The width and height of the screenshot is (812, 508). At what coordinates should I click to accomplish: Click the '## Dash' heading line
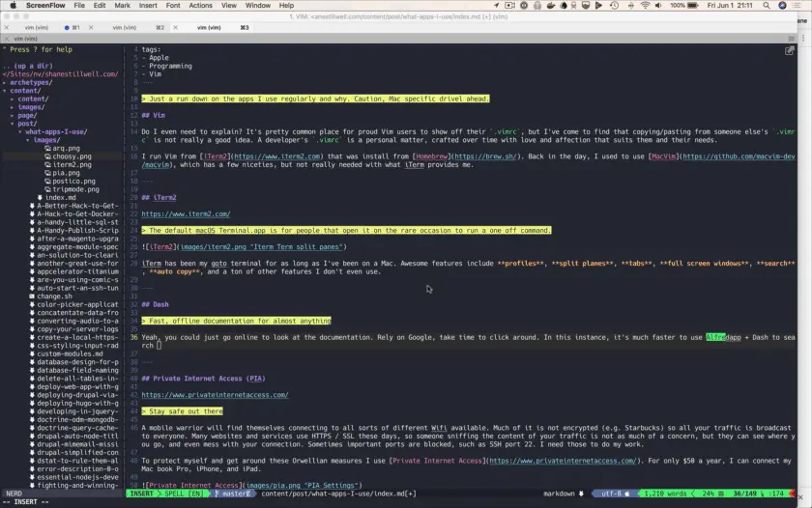click(155, 304)
